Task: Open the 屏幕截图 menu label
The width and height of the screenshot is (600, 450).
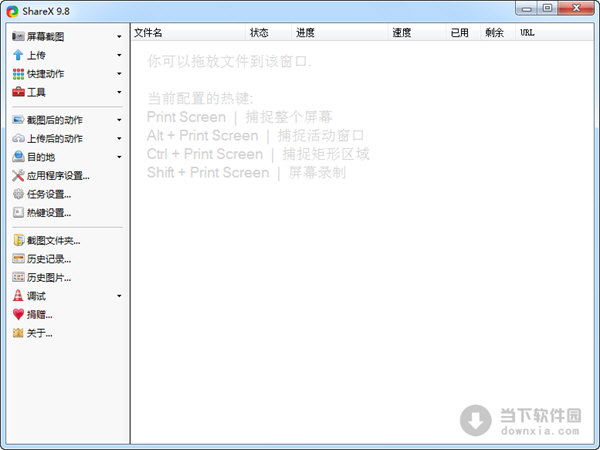Action: pos(45,37)
